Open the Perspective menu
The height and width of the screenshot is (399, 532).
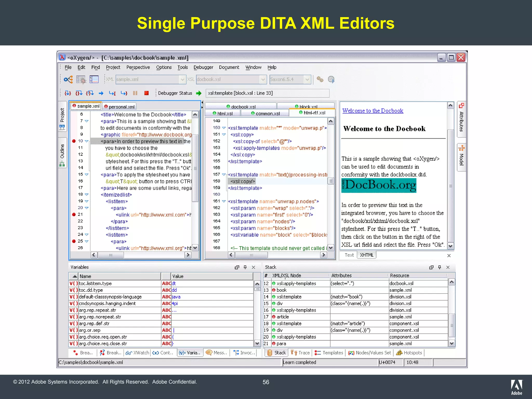(x=138, y=67)
